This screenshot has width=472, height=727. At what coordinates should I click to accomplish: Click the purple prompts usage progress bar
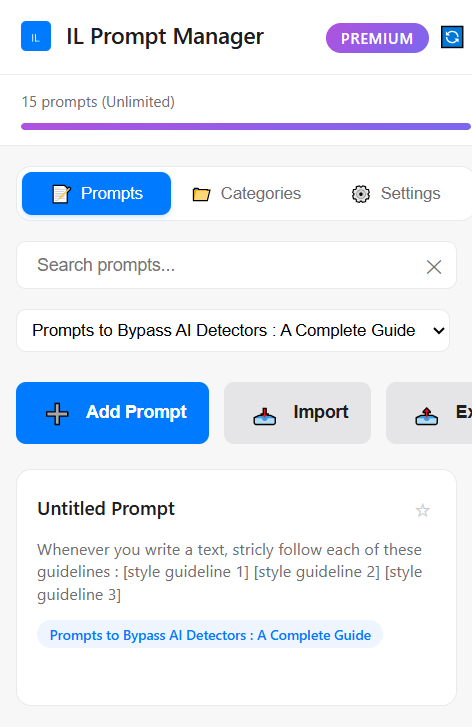(246, 127)
